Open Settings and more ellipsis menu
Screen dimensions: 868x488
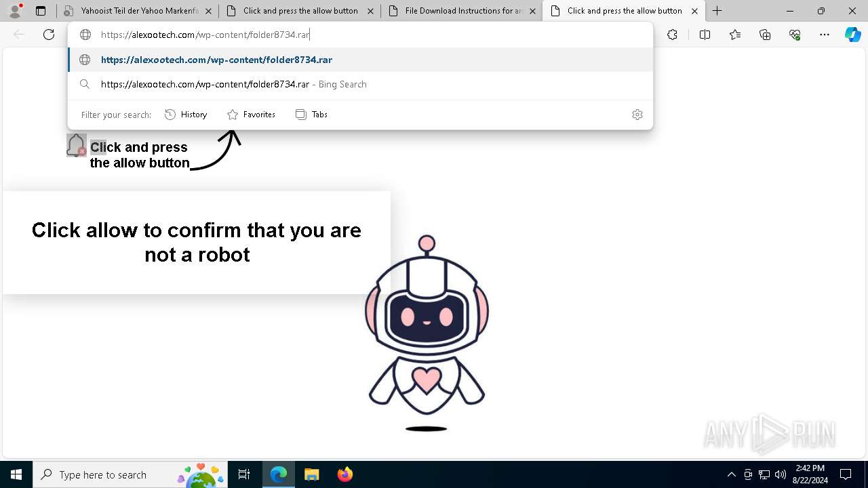[x=825, y=35]
